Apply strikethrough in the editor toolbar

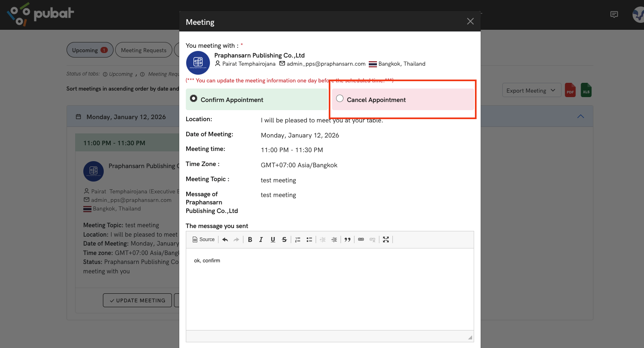[284, 239]
